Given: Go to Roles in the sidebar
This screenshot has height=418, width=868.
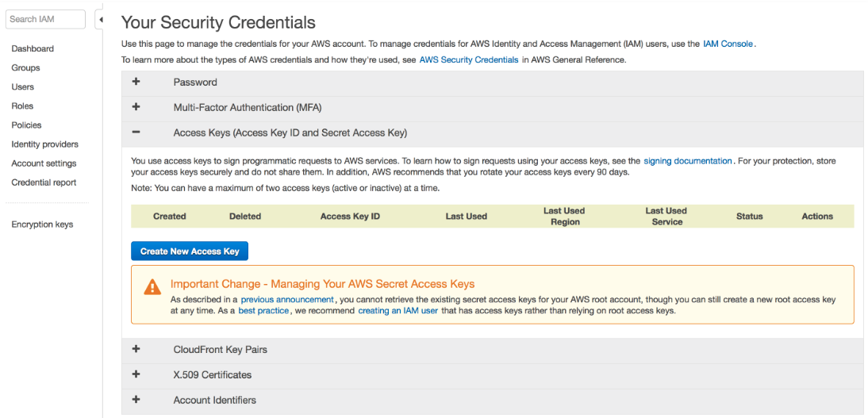Looking at the screenshot, I should point(23,106).
